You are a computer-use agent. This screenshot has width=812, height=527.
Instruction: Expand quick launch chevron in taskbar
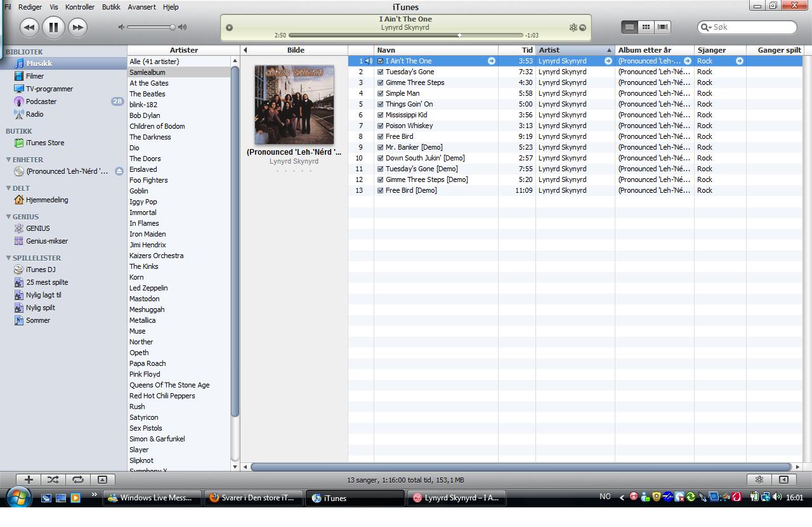coord(95,495)
